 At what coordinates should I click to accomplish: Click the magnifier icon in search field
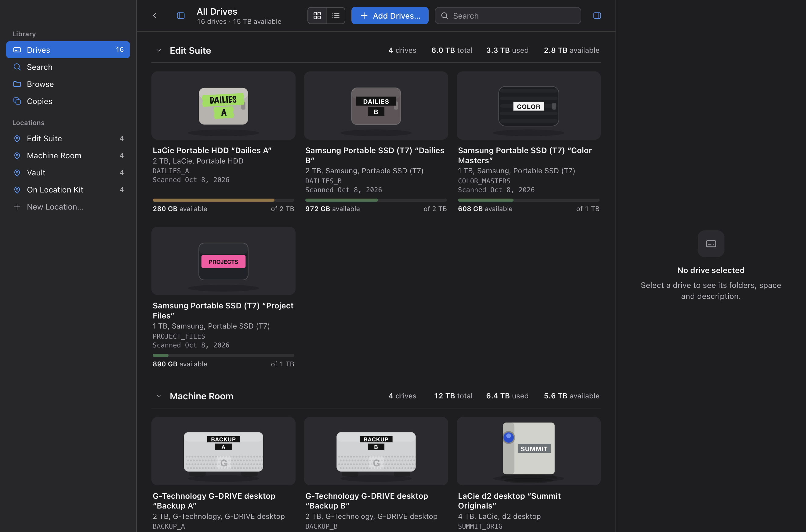[x=445, y=16]
